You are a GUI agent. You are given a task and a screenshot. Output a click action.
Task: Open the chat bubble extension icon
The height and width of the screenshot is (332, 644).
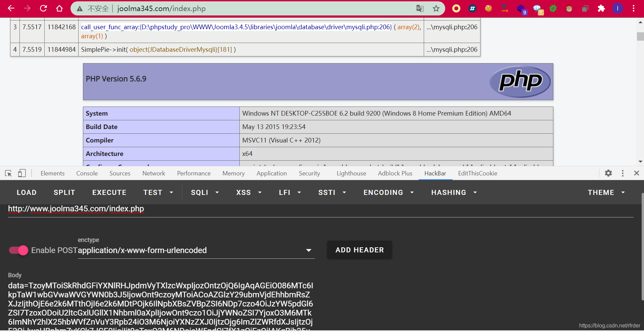click(x=538, y=9)
